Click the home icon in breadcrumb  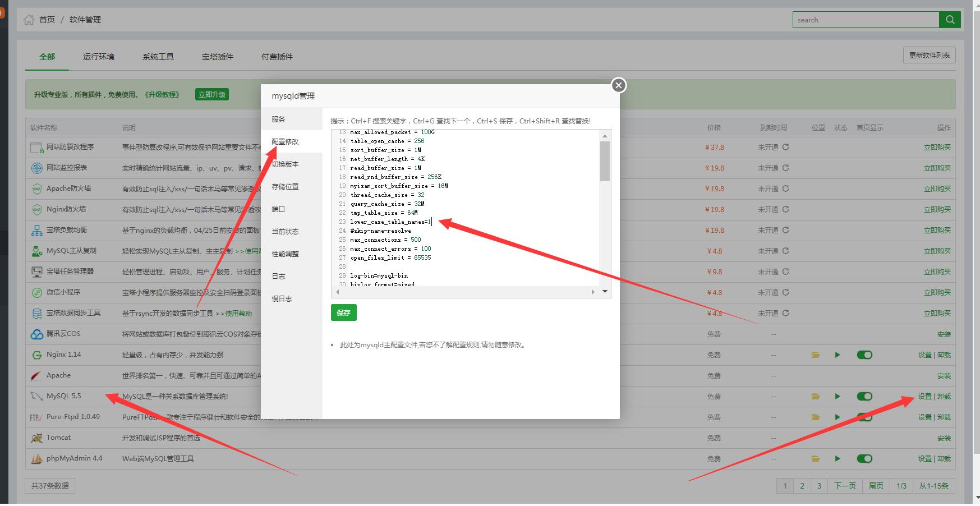pos(29,20)
